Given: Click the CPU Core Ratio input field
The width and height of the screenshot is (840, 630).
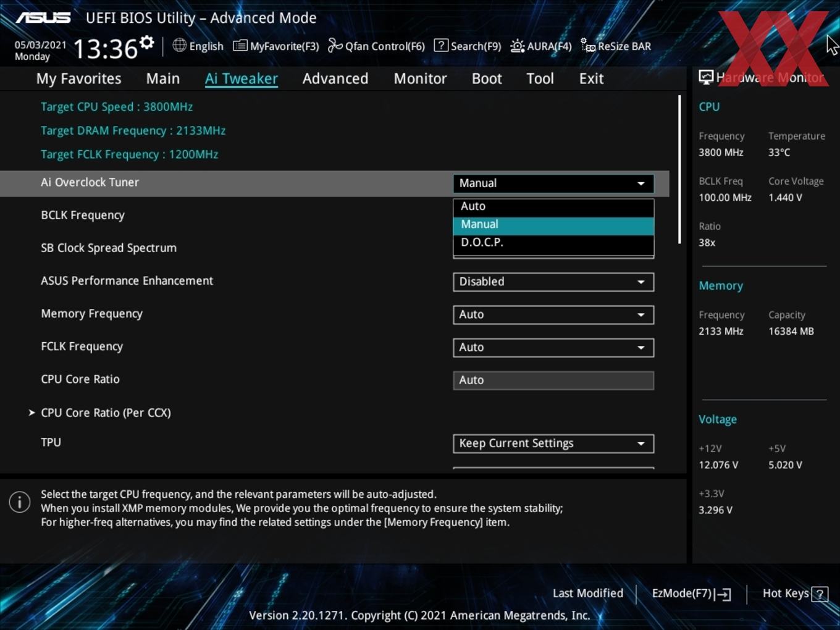Looking at the screenshot, I should tap(553, 380).
